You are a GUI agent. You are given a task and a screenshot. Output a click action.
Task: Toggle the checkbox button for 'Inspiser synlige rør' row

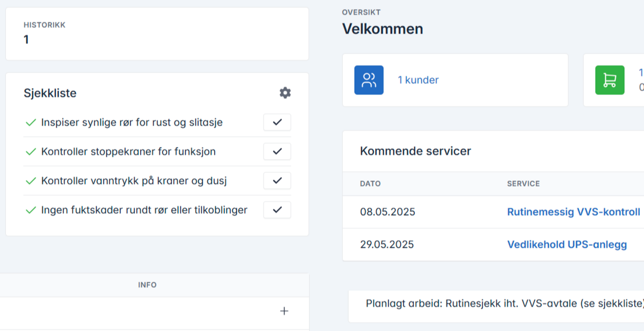pos(277,122)
